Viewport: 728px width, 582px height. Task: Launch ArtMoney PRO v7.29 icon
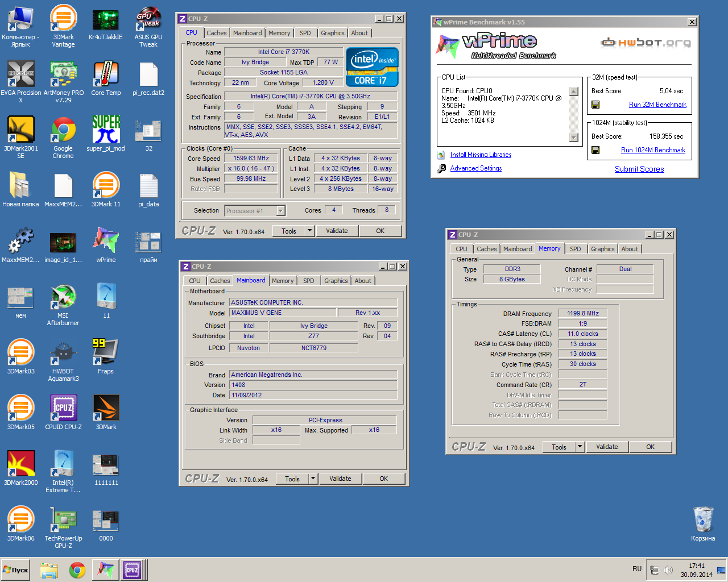pyautogui.click(x=63, y=82)
